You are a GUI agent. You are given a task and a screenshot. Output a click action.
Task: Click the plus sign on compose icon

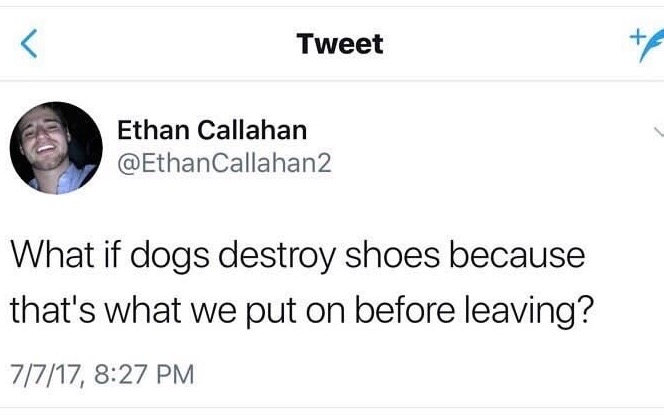[635, 36]
